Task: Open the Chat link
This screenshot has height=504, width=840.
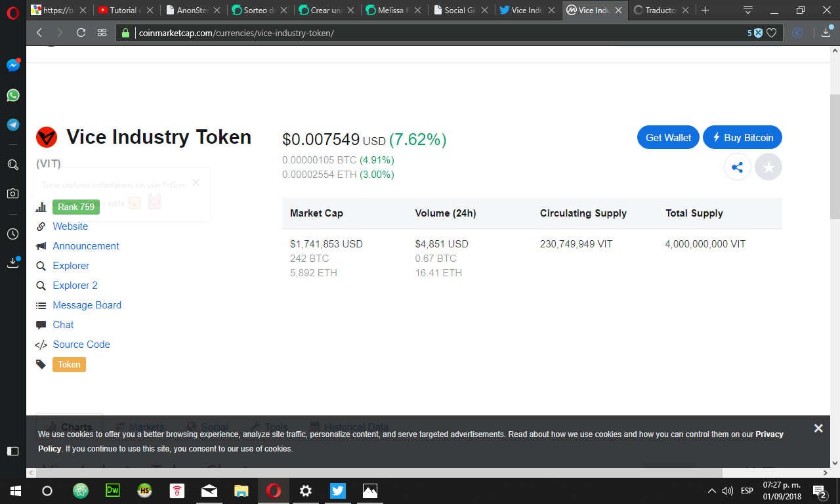Action: pyautogui.click(x=63, y=325)
